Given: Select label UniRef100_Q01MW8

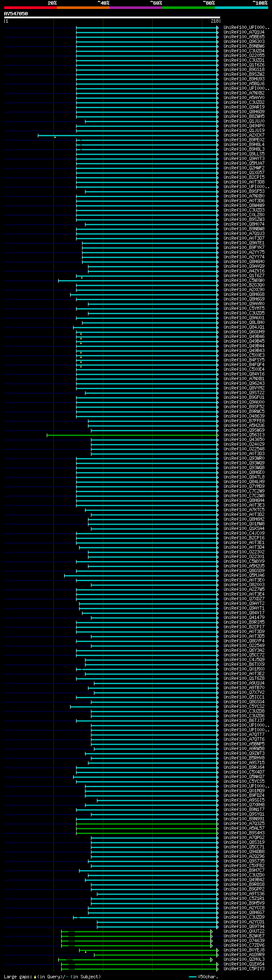Looking at the screenshot, I should click(244, 524).
